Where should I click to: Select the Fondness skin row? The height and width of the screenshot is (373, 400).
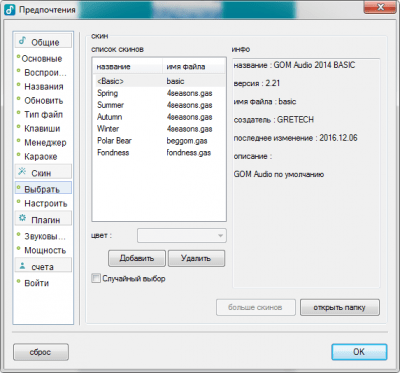pos(159,153)
